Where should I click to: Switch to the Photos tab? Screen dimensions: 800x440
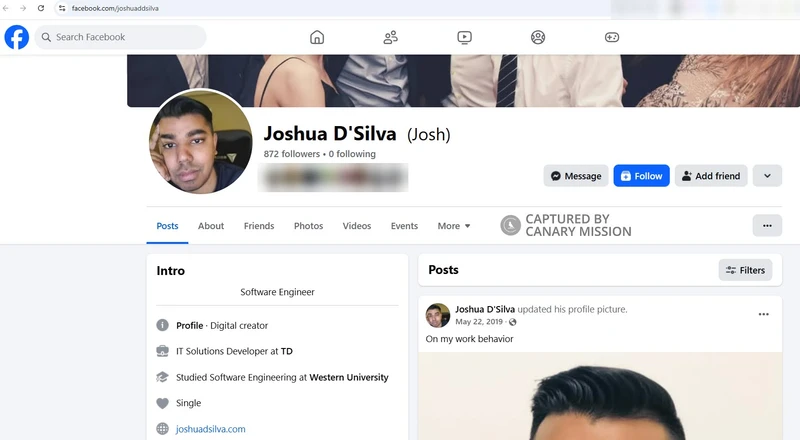coord(308,226)
